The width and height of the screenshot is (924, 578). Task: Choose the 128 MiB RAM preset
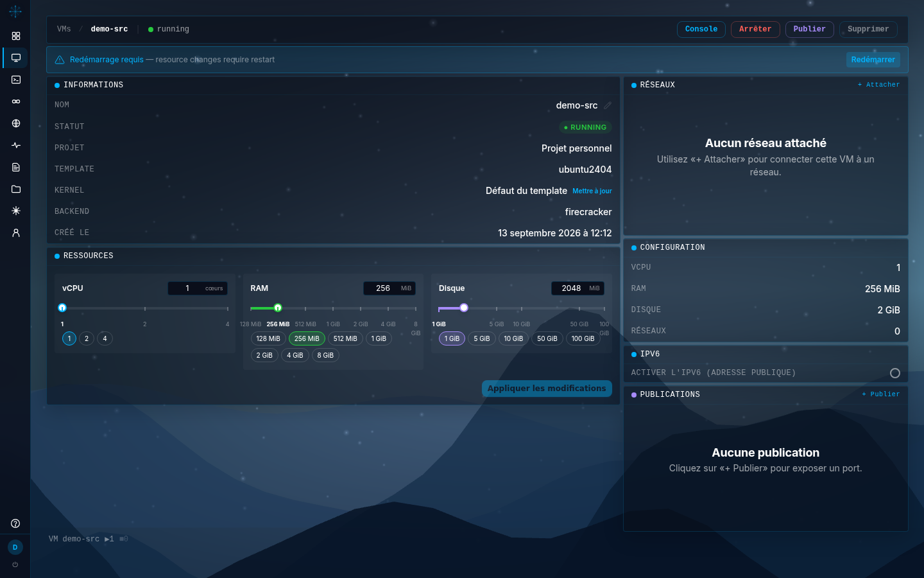pos(268,338)
